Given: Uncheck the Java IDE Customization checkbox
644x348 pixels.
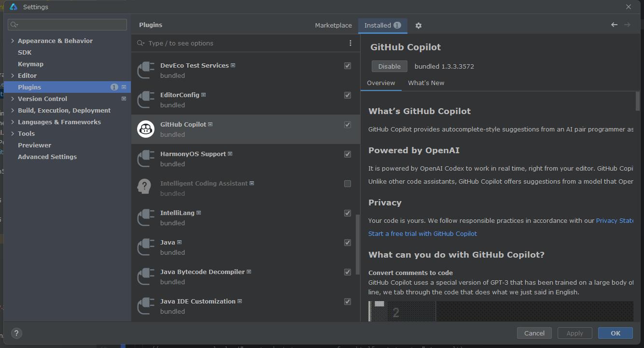Looking at the screenshot, I should (x=348, y=302).
